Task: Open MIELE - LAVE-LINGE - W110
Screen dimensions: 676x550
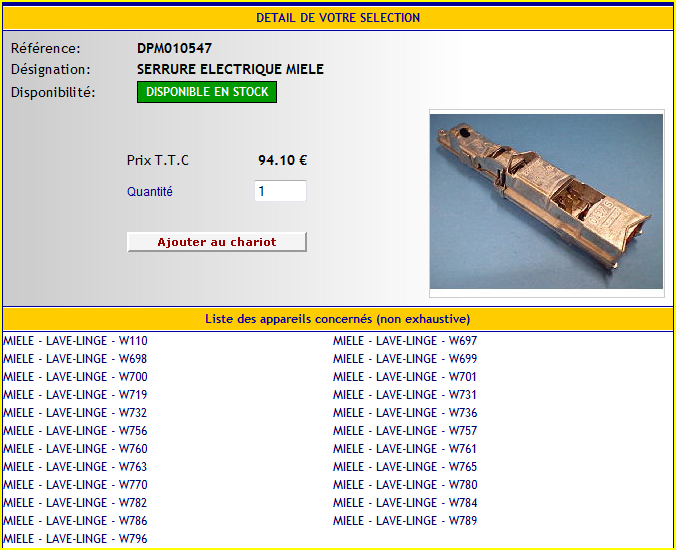Action: click(75, 341)
